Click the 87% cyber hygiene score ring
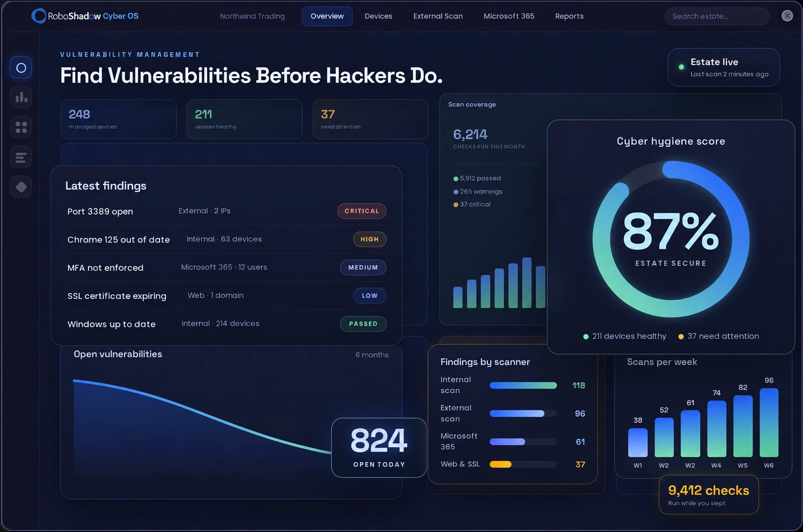The height and width of the screenshot is (532, 803). [x=671, y=239]
